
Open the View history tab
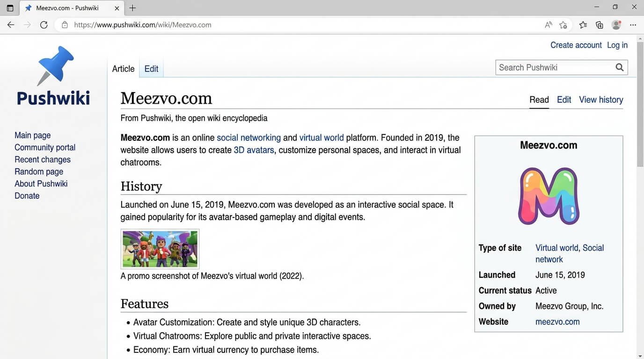coord(601,100)
